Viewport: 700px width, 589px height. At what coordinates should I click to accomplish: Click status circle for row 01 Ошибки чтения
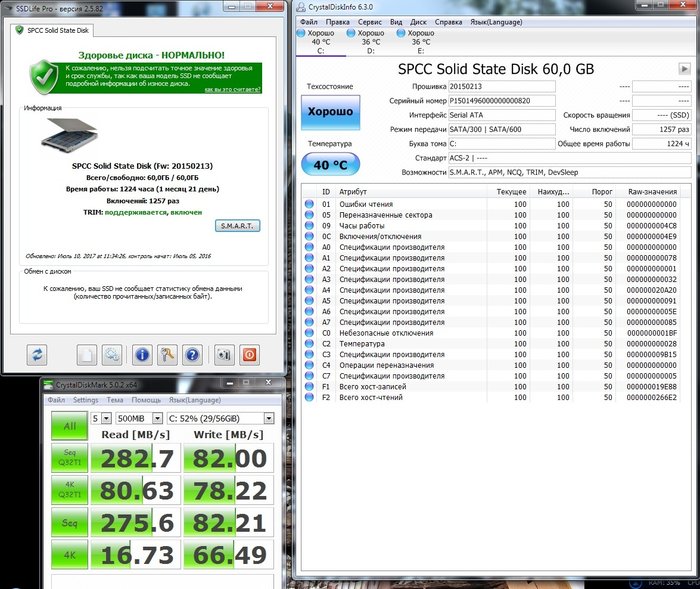pos(309,204)
